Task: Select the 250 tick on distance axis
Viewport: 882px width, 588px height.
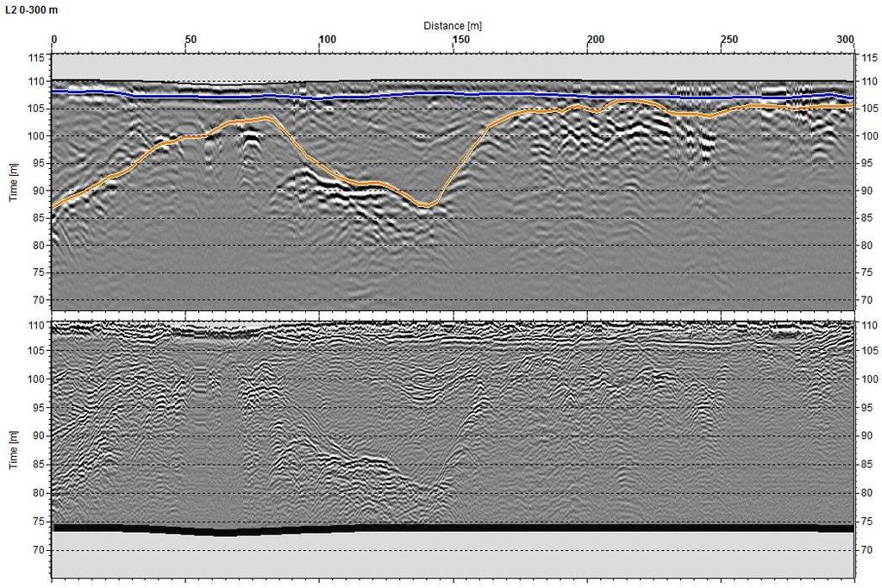Action: pos(729,40)
